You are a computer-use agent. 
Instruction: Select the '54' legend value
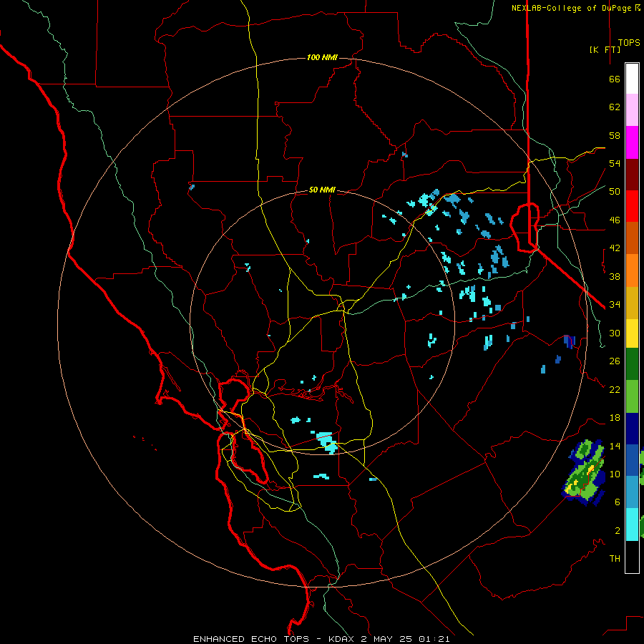(x=615, y=163)
